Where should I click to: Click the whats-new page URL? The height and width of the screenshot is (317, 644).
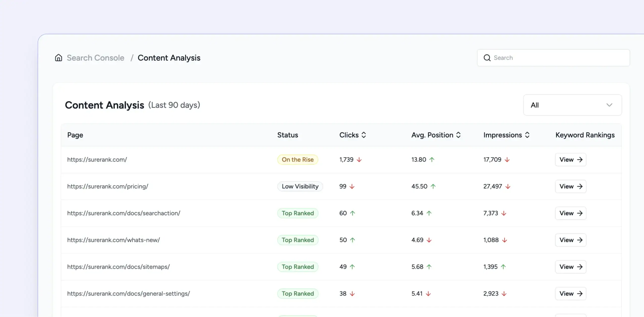(113, 240)
